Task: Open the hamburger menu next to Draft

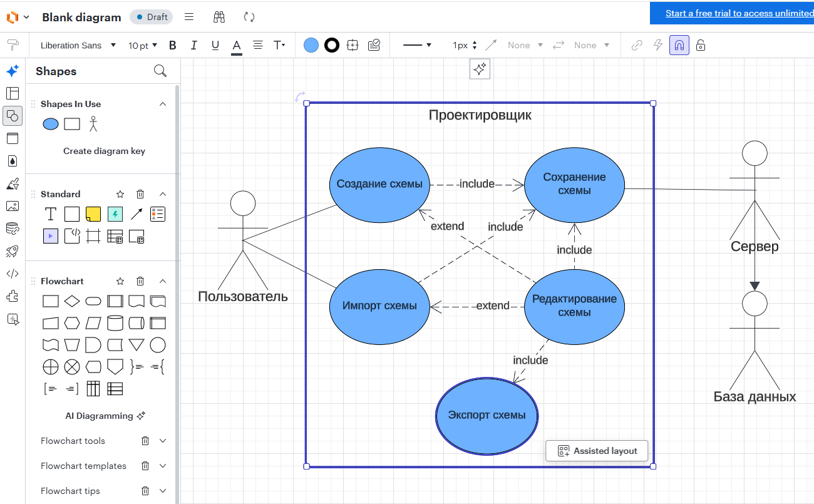Action: (189, 17)
